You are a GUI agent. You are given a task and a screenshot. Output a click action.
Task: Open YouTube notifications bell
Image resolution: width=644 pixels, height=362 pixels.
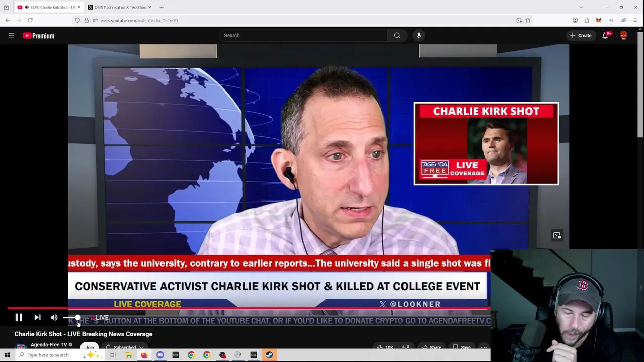coord(605,35)
